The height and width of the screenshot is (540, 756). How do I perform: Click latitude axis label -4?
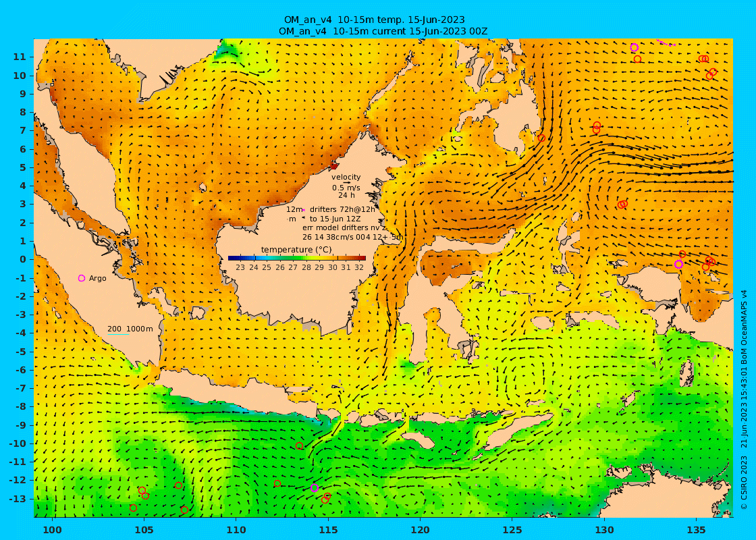tap(20, 333)
